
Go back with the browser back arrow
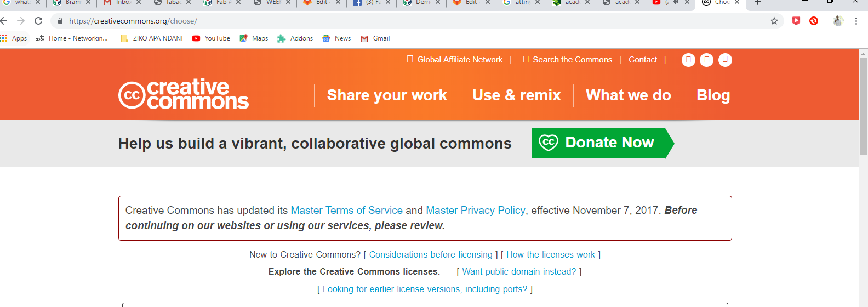click(x=4, y=21)
